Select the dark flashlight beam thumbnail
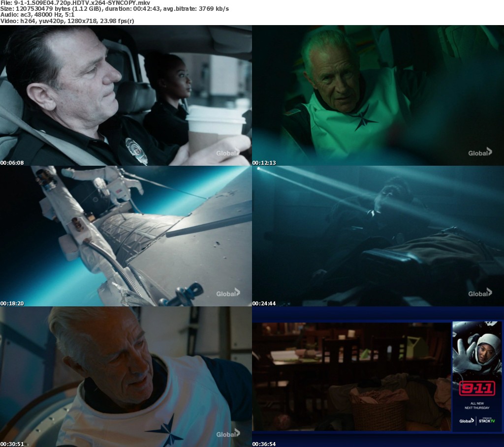 (x=378, y=236)
